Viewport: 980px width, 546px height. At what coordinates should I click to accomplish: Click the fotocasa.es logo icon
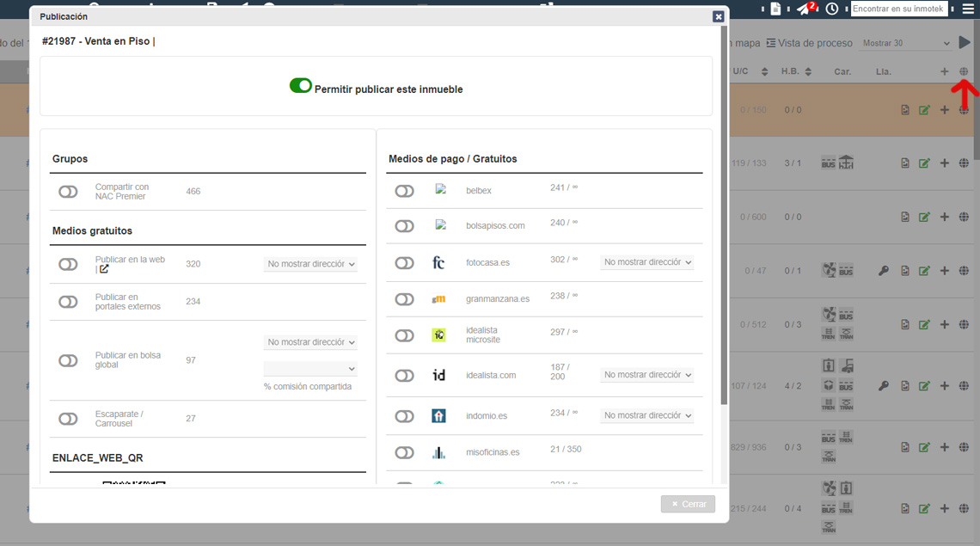click(x=438, y=262)
